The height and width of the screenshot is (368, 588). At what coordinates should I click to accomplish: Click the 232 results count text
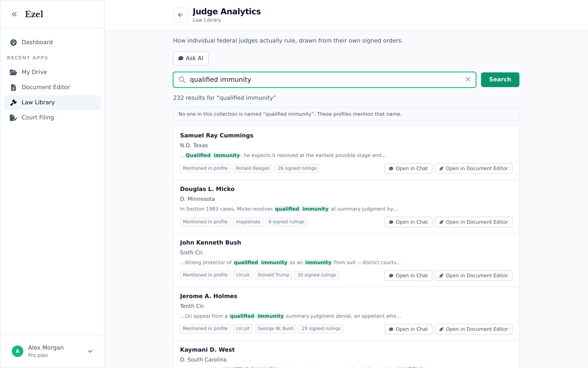point(224,98)
